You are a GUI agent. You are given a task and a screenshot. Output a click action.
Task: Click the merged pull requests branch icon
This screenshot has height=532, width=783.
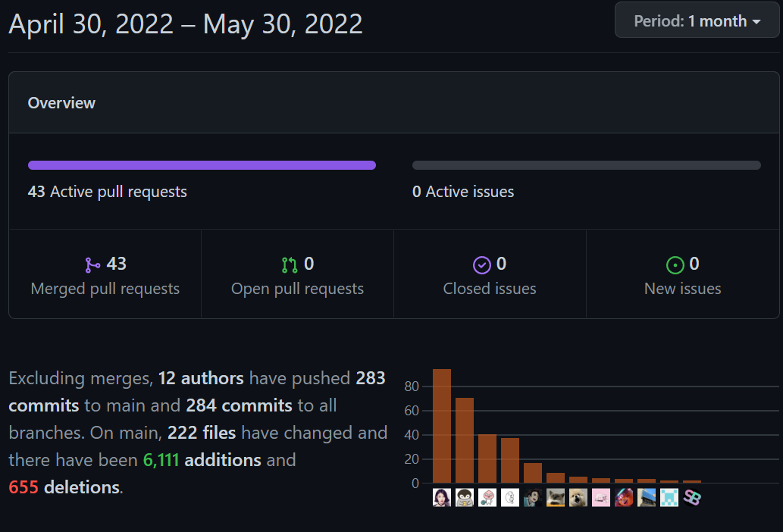[x=92, y=264]
